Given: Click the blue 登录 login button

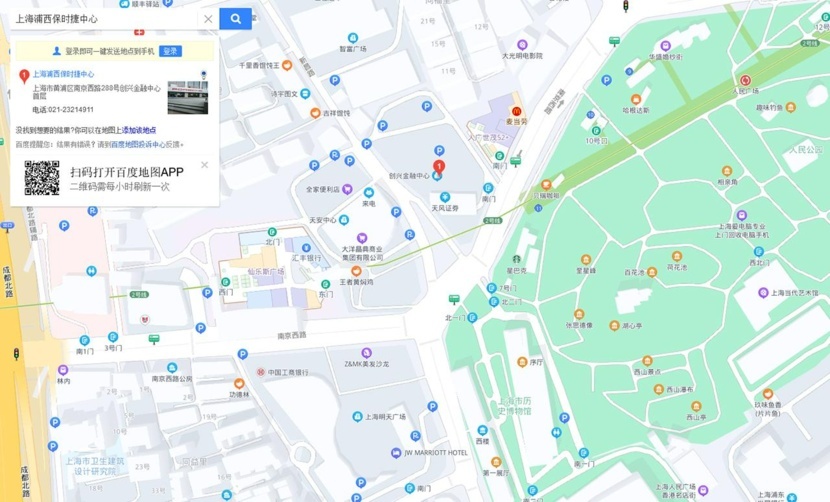Looking at the screenshot, I should tap(170, 51).
